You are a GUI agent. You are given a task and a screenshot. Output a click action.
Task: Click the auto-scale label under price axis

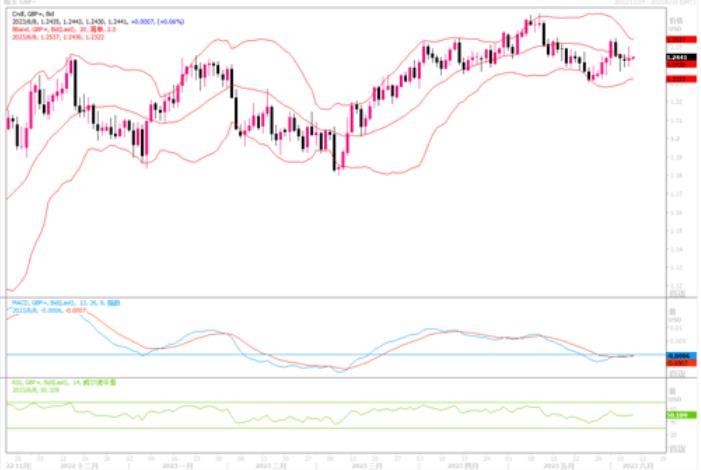[x=677, y=292]
